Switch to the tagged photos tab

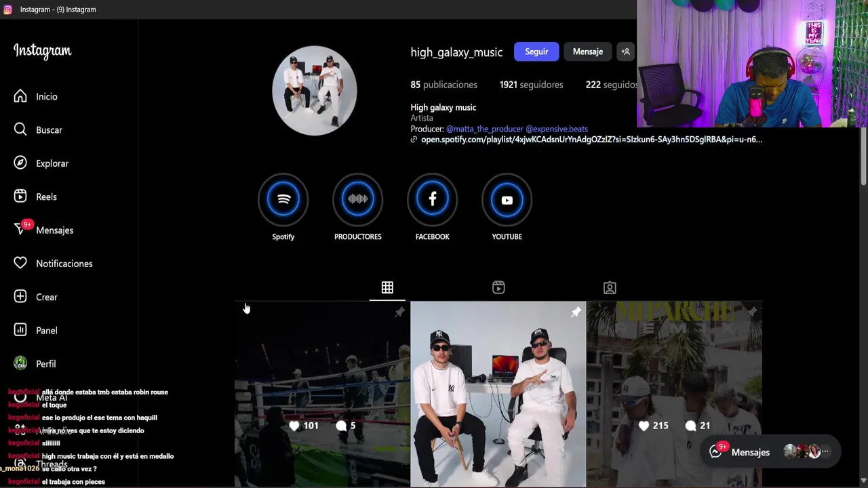point(610,287)
